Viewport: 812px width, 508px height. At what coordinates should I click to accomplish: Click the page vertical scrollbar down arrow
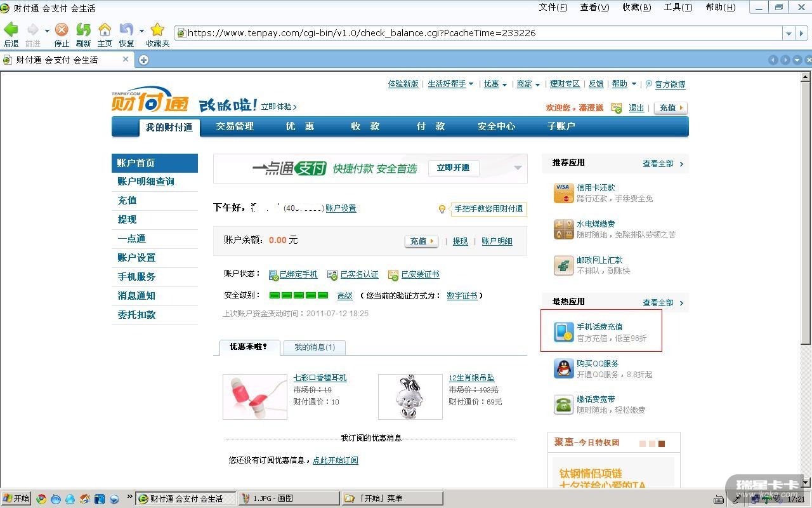[x=806, y=483]
